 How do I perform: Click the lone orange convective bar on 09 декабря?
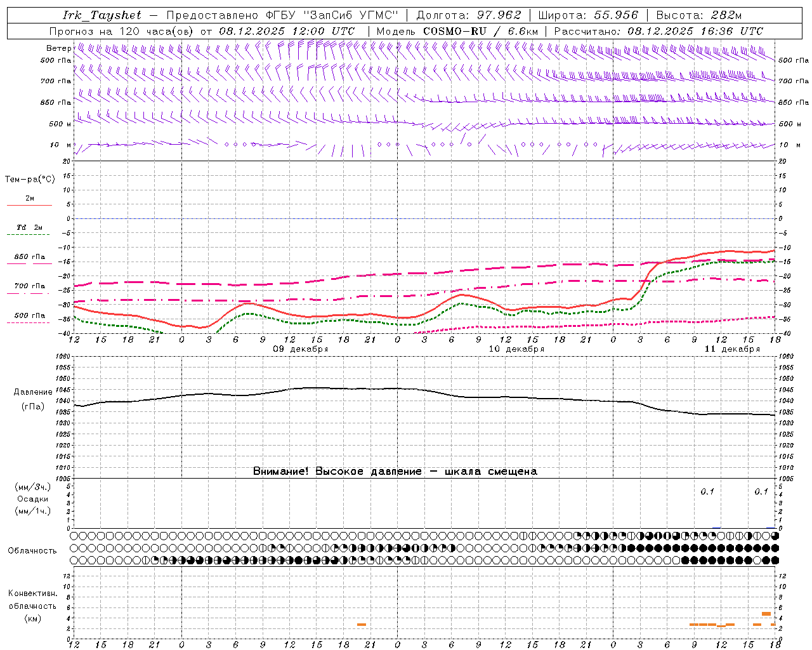pyautogui.click(x=362, y=625)
